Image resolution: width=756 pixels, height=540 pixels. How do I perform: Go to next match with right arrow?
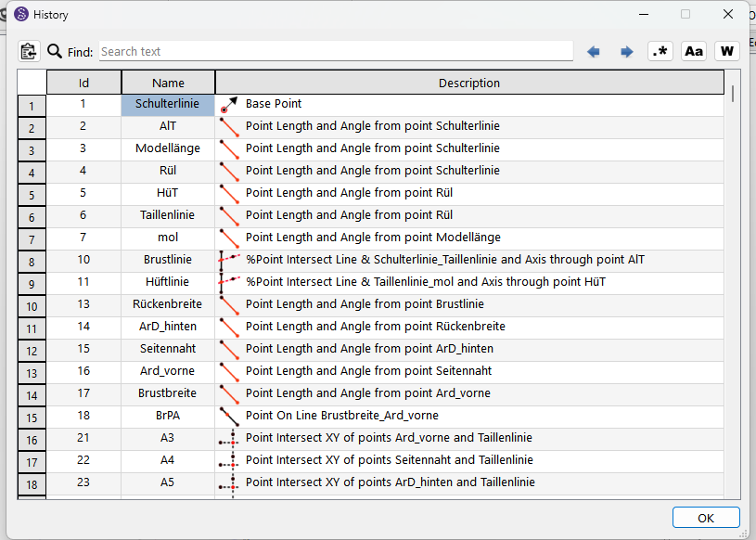(x=627, y=52)
